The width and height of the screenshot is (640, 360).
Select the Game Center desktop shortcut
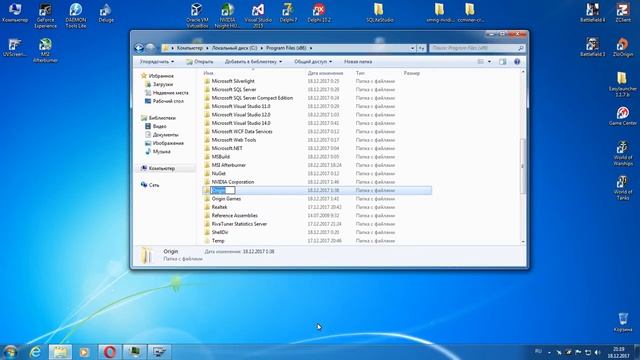(623, 116)
